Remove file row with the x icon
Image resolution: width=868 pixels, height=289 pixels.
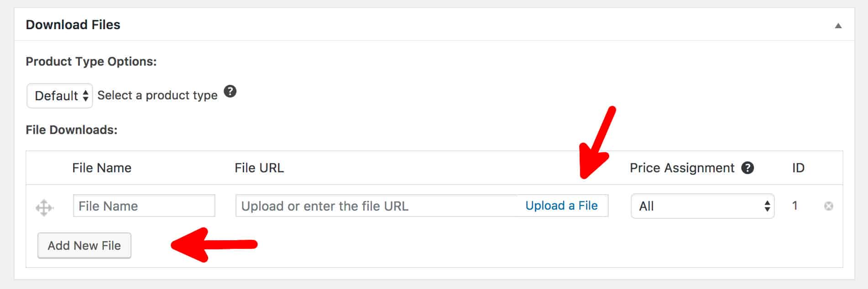[x=828, y=206]
